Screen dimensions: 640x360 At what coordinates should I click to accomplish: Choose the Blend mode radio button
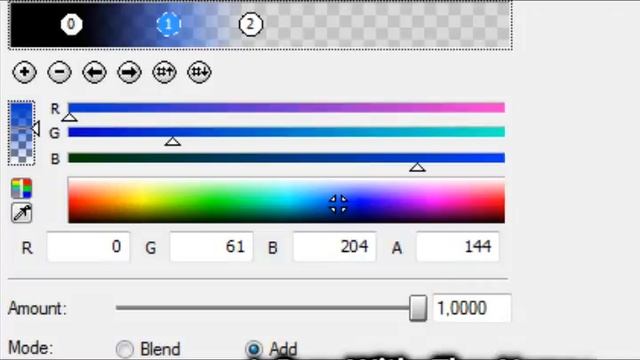tap(124, 349)
